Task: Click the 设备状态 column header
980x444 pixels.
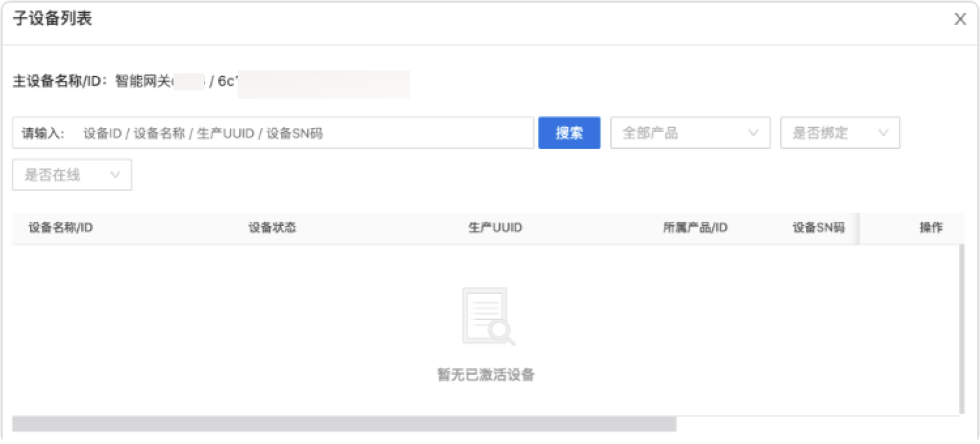Action: [x=271, y=227]
